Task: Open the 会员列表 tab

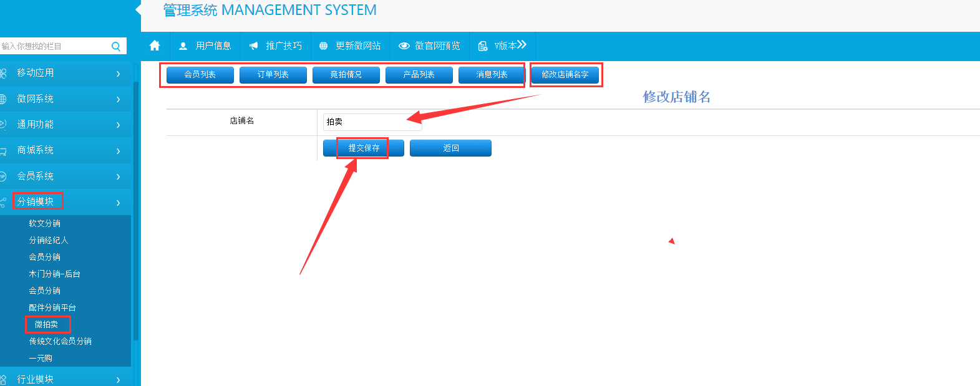Action: click(200, 75)
